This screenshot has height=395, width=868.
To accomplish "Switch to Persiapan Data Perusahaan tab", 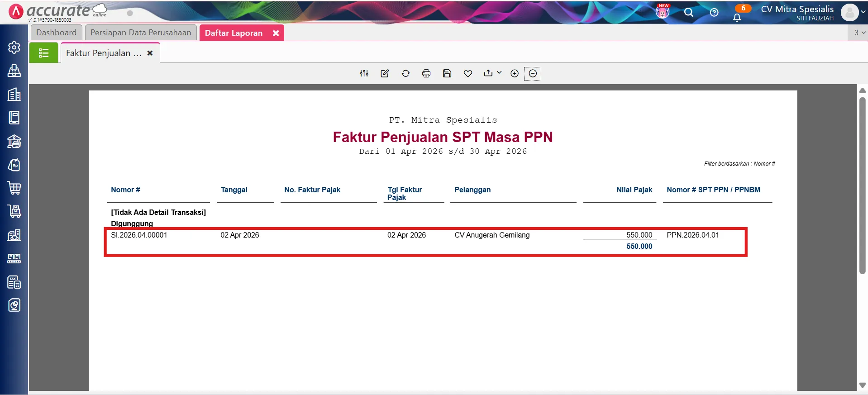I will tap(141, 33).
